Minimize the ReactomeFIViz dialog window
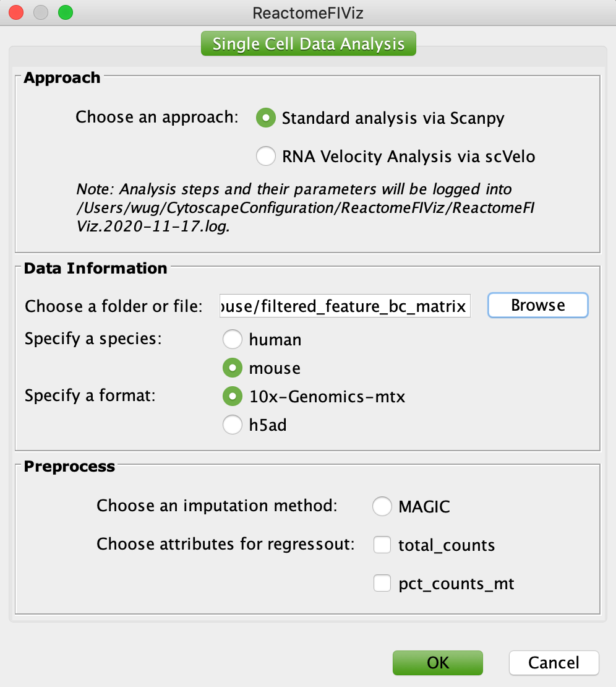616x687 pixels. pyautogui.click(x=40, y=12)
